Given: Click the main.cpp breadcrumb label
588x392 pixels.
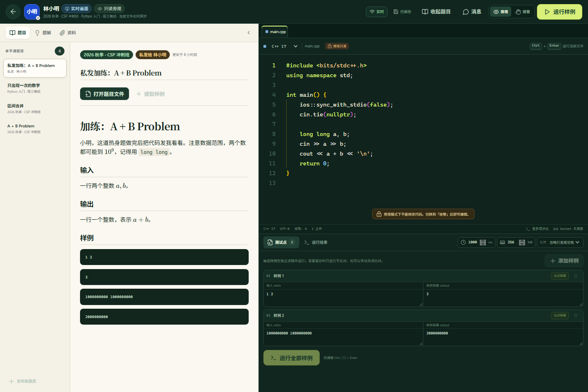Looking at the screenshot, I should pos(312,46).
